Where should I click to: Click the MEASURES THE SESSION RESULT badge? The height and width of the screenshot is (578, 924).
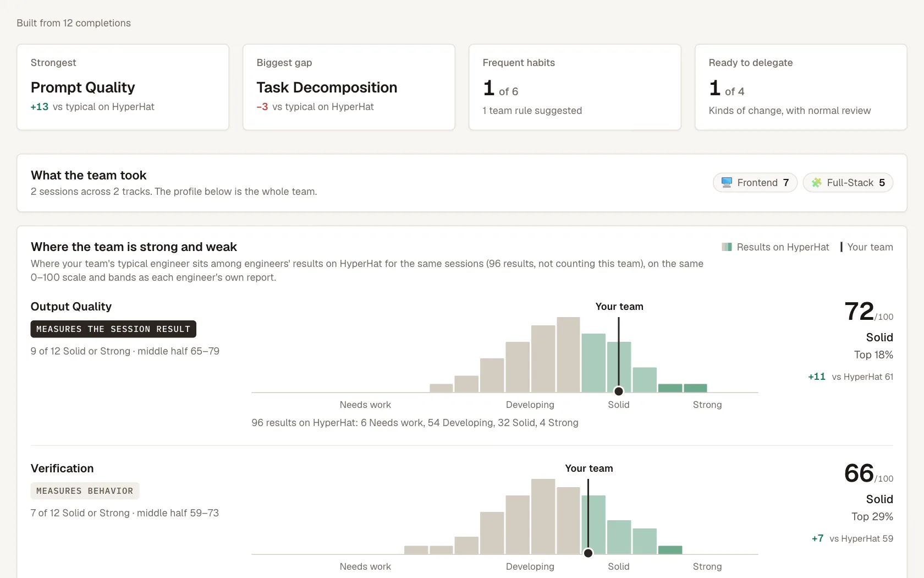tap(113, 329)
